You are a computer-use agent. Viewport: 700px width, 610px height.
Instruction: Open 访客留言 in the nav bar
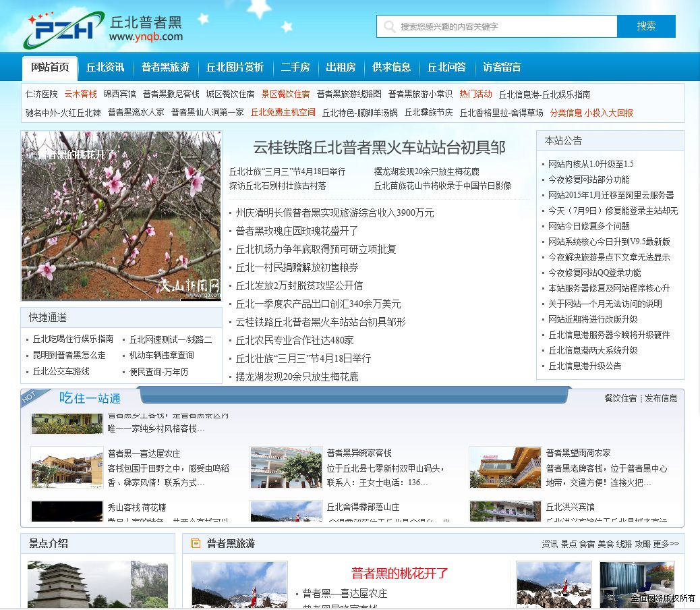click(502, 67)
